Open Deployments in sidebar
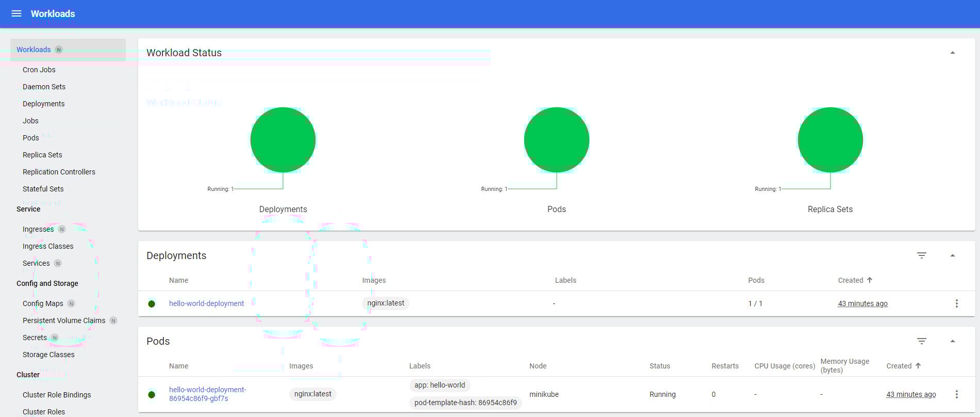The image size is (980, 417). (43, 104)
